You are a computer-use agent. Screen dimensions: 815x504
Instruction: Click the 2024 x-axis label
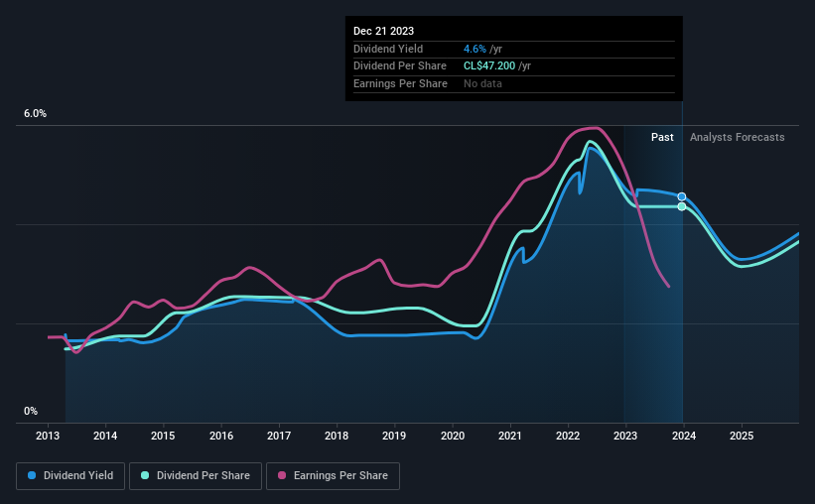[x=684, y=436]
